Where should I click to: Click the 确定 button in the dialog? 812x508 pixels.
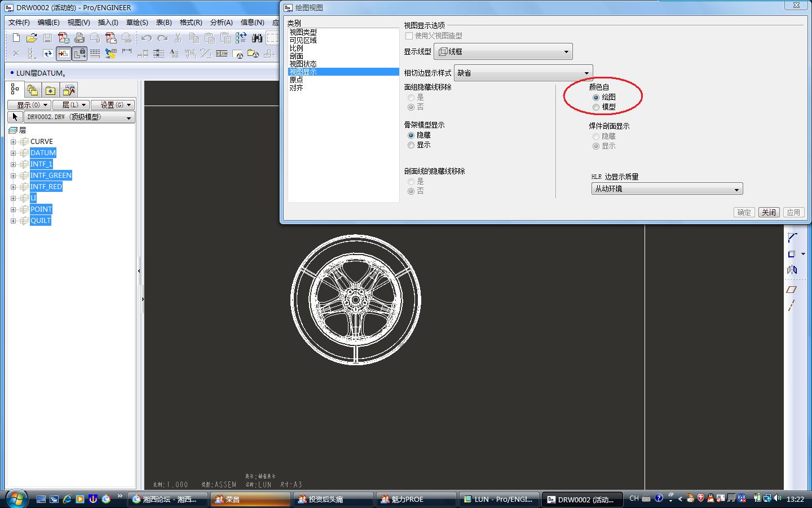[x=744, y=212]
